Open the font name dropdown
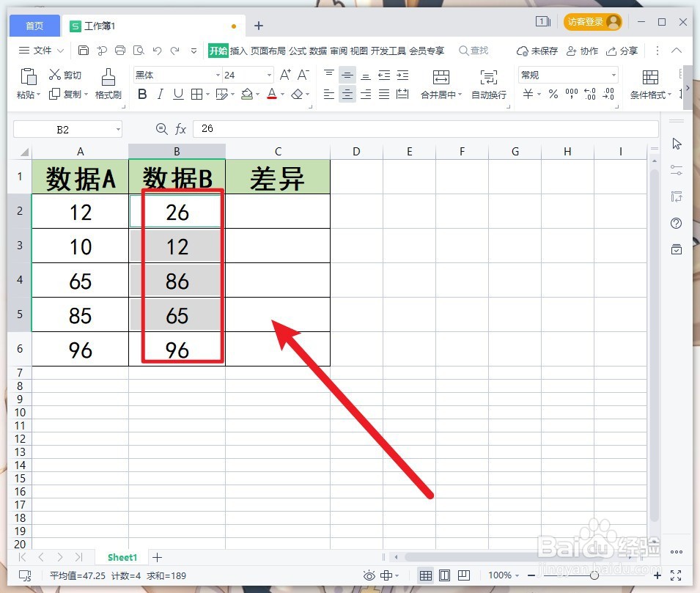The width and height of the screenshot is (700, 593). 217,74
